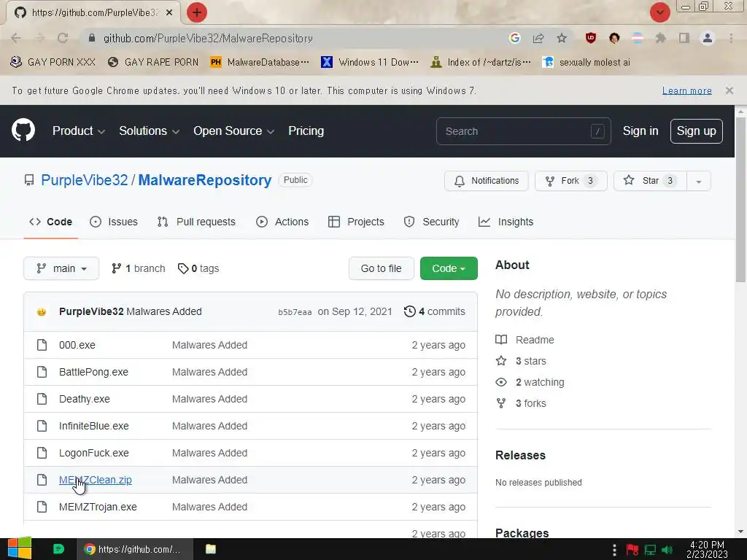The image size is (747, 560).
Task: Open File Explorer from the taskbar
Action: (x=211, y=549)
